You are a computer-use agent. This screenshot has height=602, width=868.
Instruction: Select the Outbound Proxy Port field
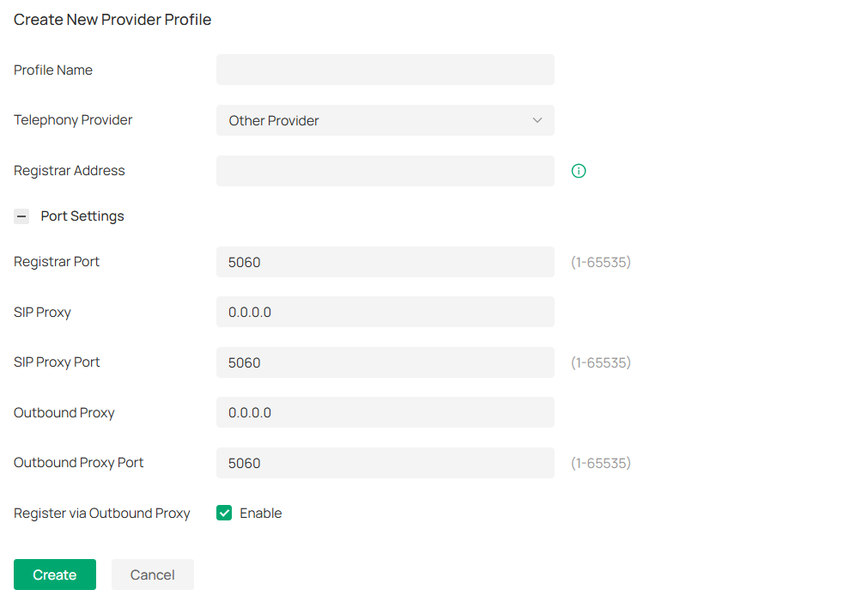[x=385, y=463]
